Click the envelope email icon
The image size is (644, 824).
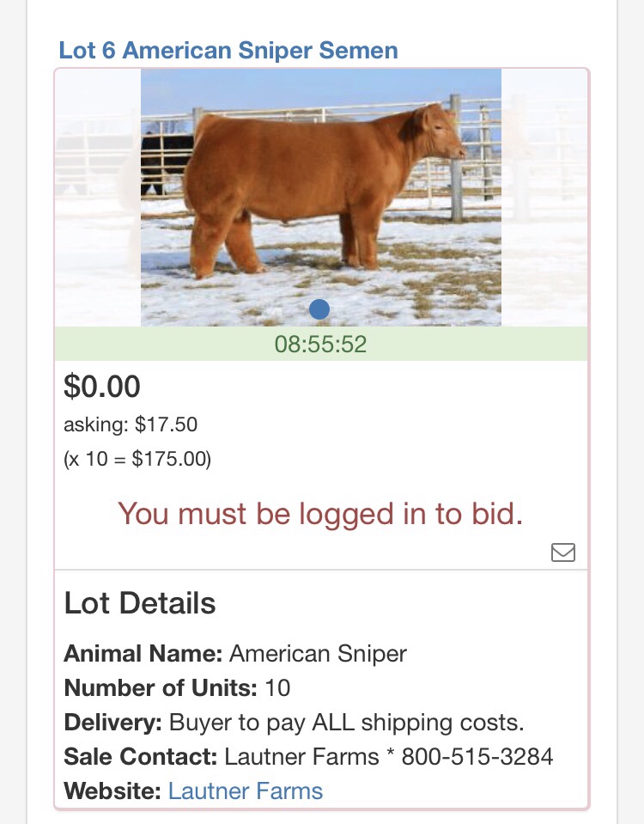click(x=562, y=552)
